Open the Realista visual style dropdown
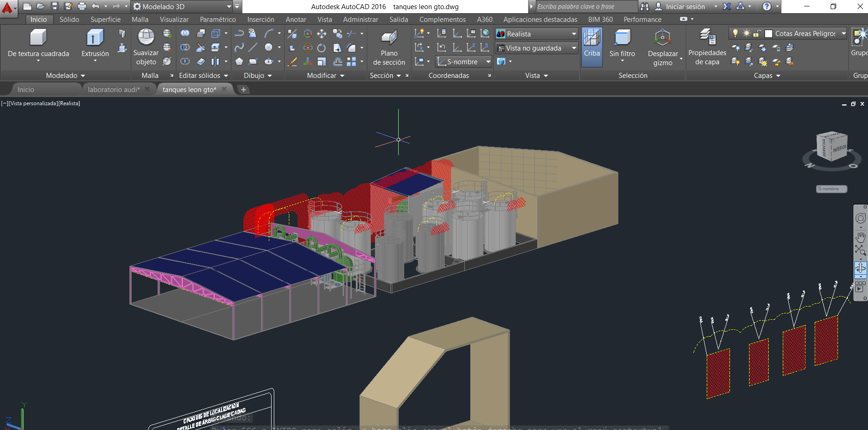This screenshot has width=868, height=430. pyautogui.click(x=574, y=34)
